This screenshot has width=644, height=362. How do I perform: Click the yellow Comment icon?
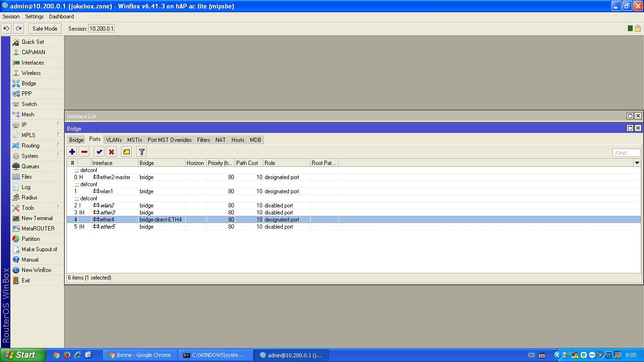[126, 152]
